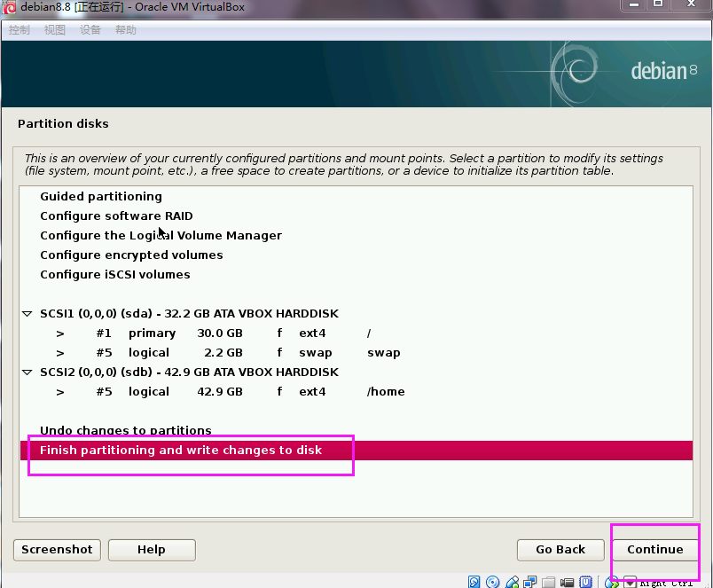The image size is (713, 588).
Task: Click the USB devices status icon
Action: tap(512, 583)
